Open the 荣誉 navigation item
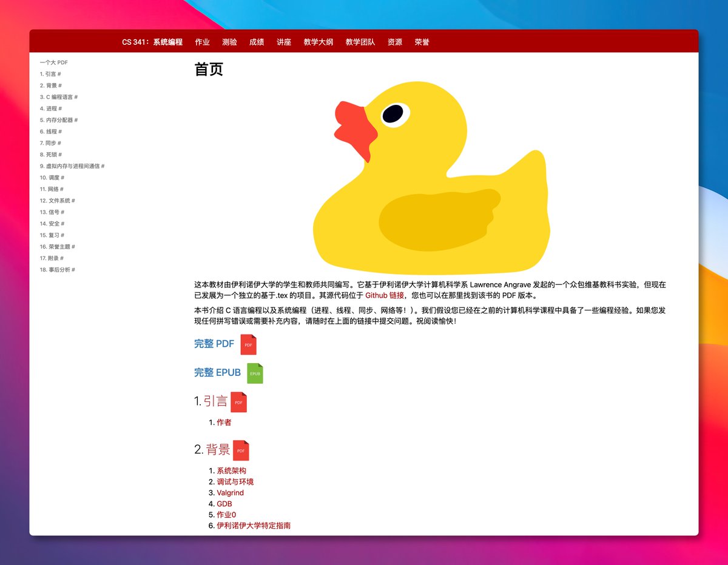728x565 pixels. point(422,42)
